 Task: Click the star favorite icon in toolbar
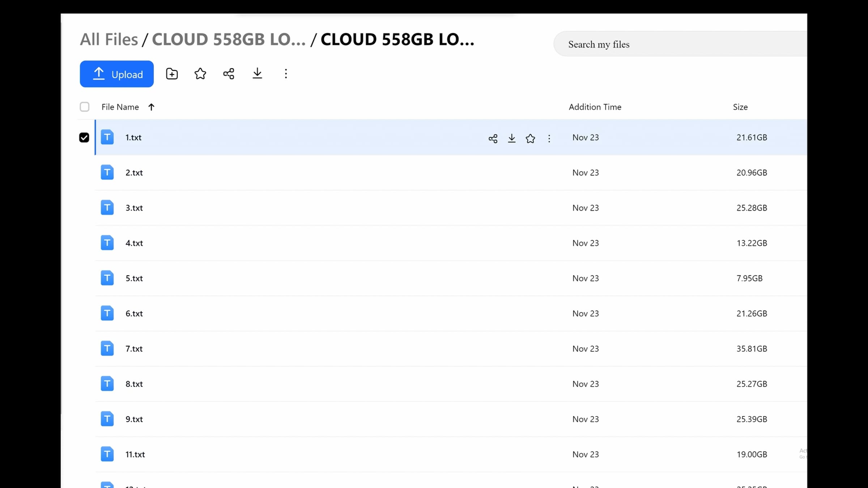click(x=200, y=74)
